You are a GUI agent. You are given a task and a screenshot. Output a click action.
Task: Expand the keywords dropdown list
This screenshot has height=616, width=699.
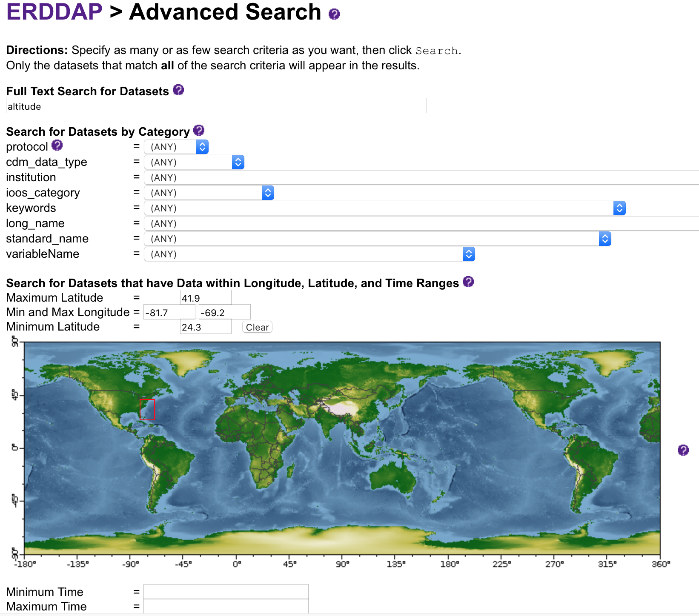[x=384, y=208]
